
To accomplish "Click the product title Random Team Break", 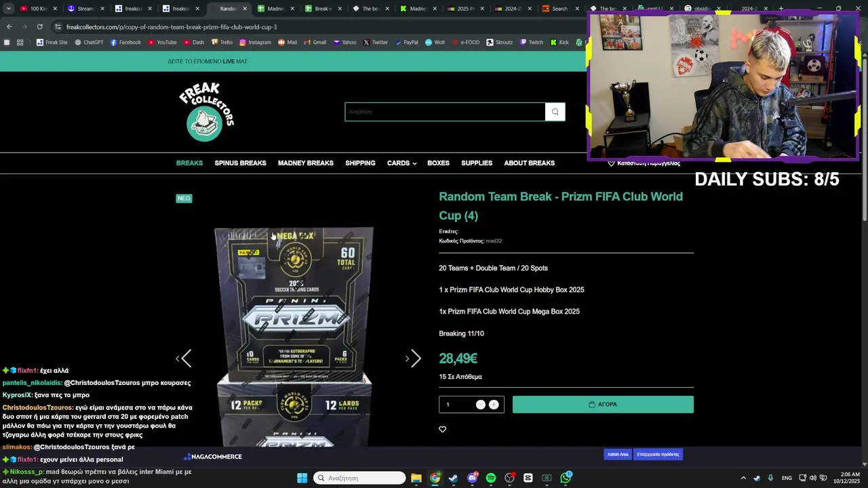I will coord(561,206).
